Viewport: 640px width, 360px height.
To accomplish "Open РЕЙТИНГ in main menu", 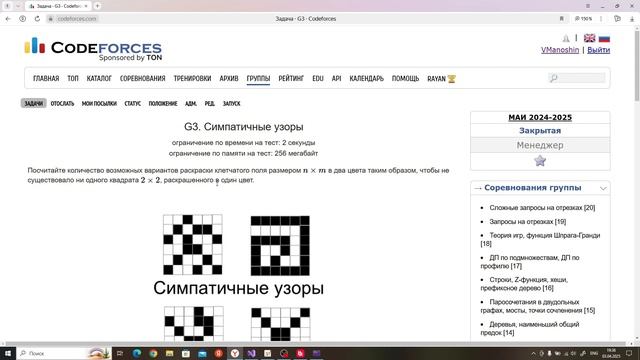I will point(291,78).
